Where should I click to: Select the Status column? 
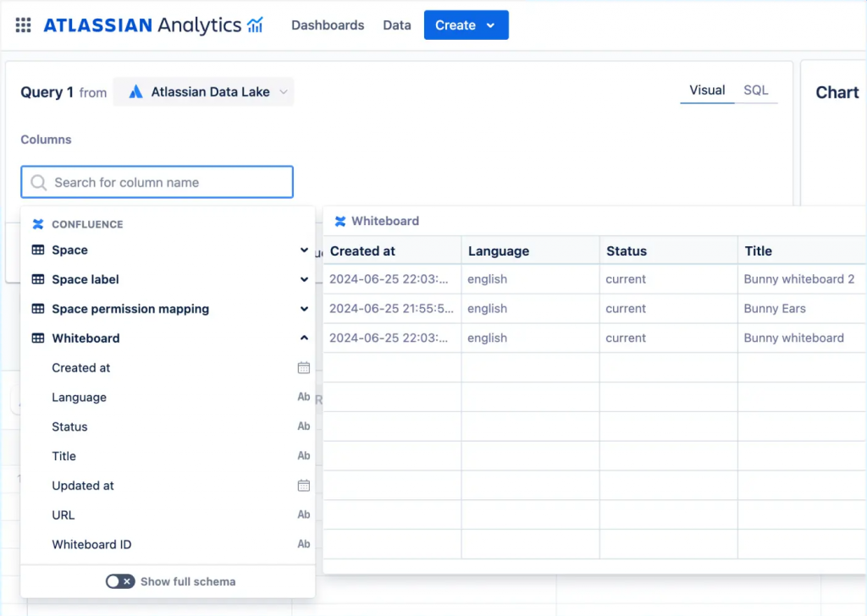pyautogui.click(x=168, y=426)
